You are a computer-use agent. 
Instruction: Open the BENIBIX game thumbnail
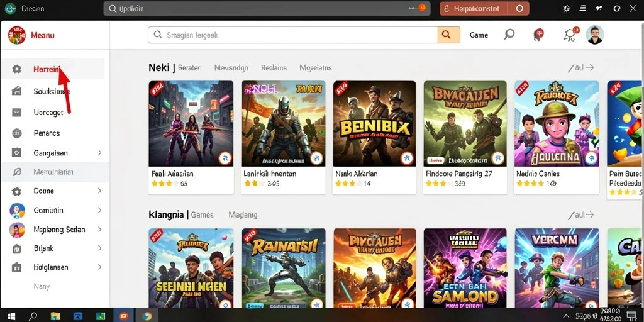(x=374, y=123)
